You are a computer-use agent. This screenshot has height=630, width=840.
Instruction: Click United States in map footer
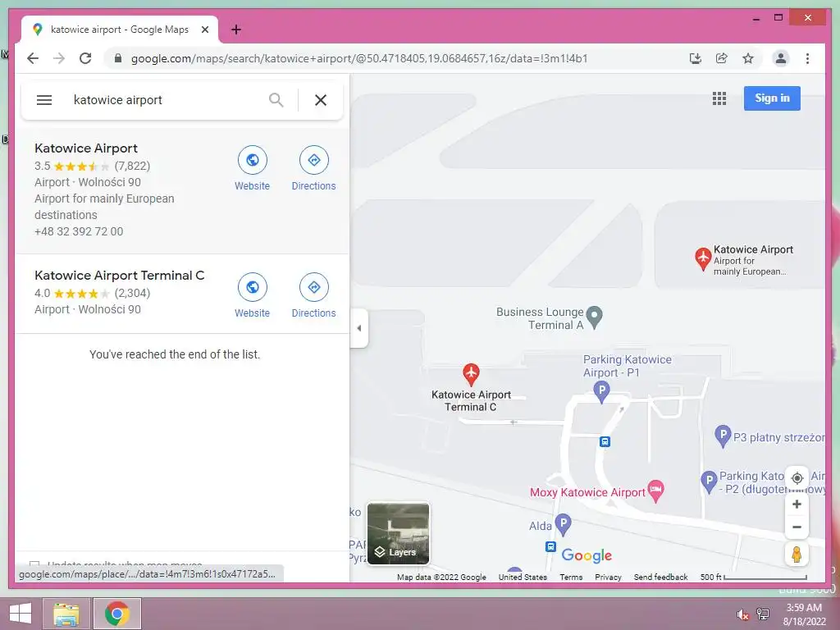click(523, 577)
